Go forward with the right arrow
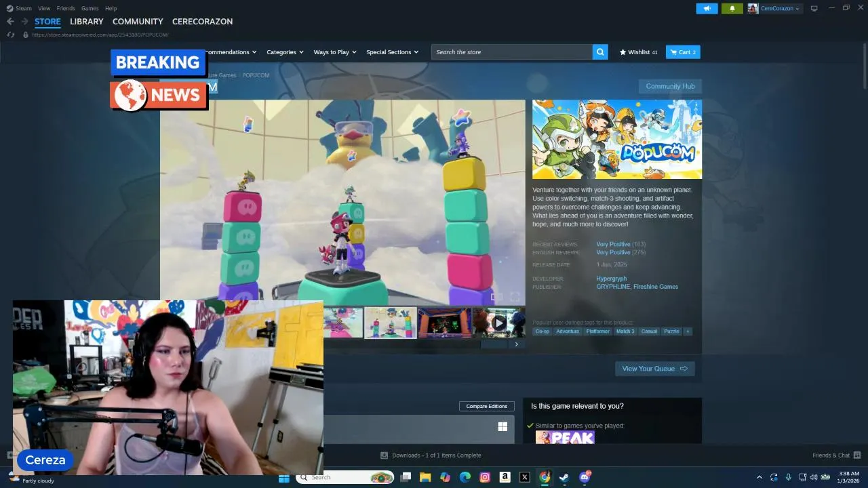868x488 pixels. (24, 22)
